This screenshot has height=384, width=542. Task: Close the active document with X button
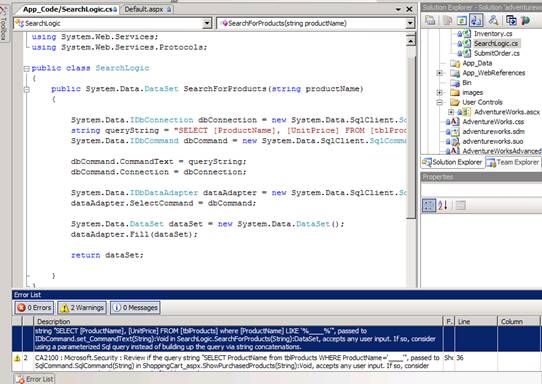point(409,9)
